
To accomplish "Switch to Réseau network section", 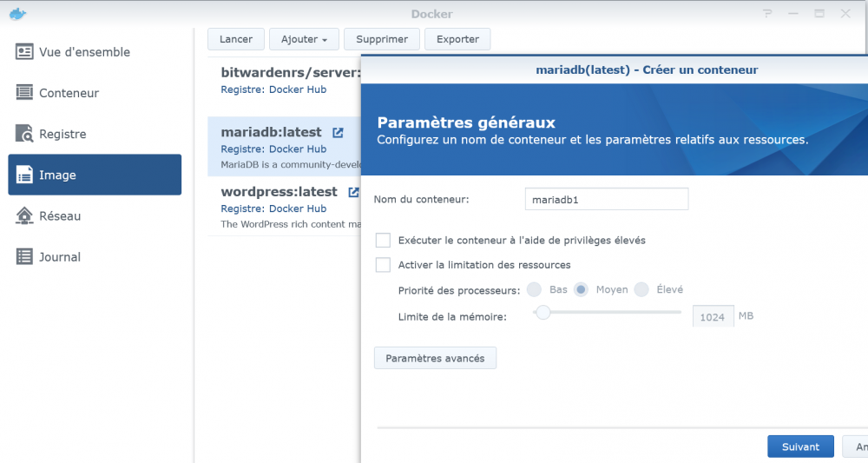I will 95,216.
